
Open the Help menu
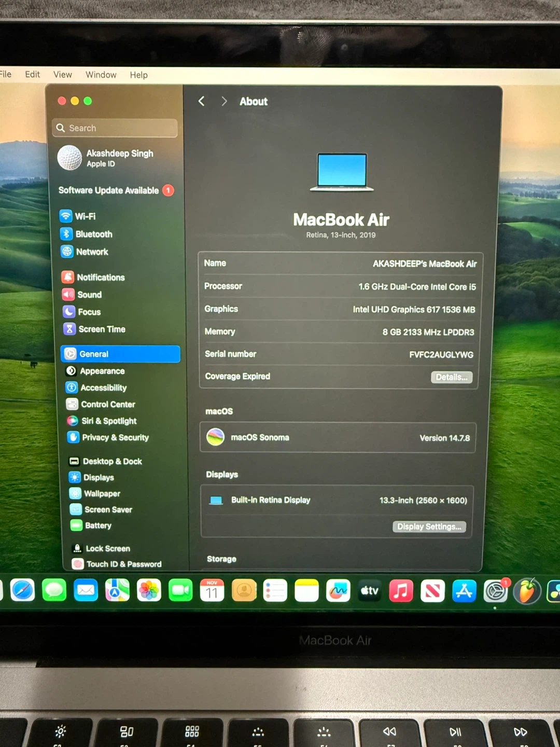tap(138, 75)
